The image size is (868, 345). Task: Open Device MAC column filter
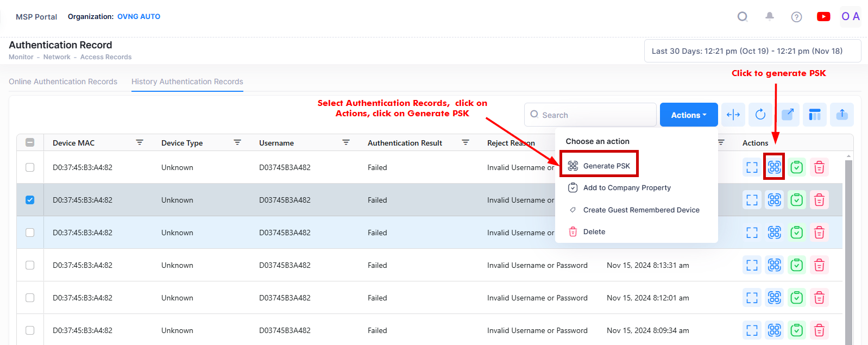(140, 142)
